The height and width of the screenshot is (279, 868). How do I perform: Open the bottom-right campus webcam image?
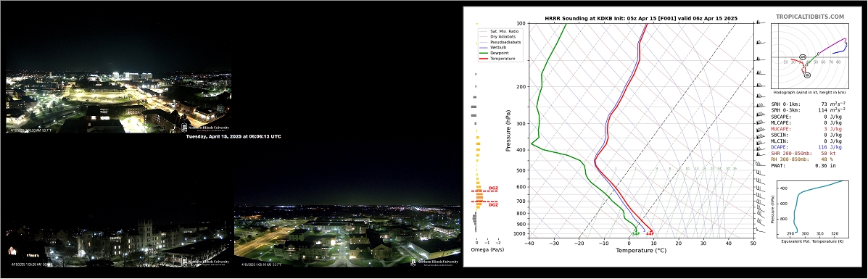pyautogui.click(x=347, y=236)
